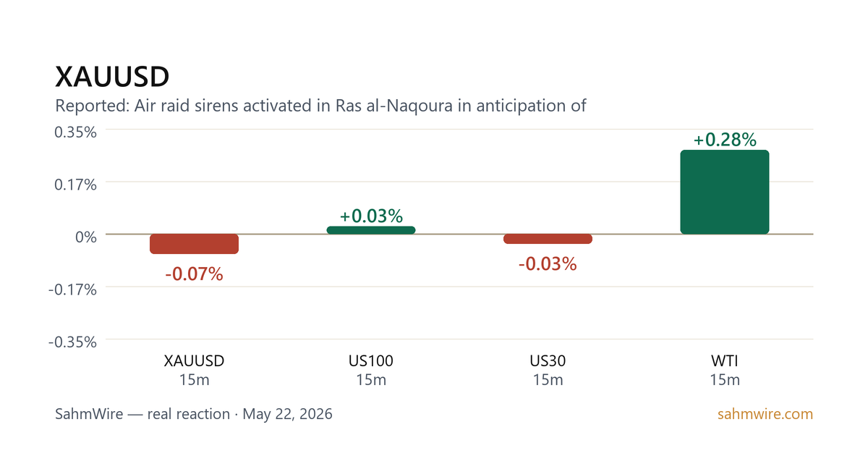Image resolution: width=868 pixels, height=456 pixels.
Task: Select the large green WTI bar
Action: click(725, 192)
